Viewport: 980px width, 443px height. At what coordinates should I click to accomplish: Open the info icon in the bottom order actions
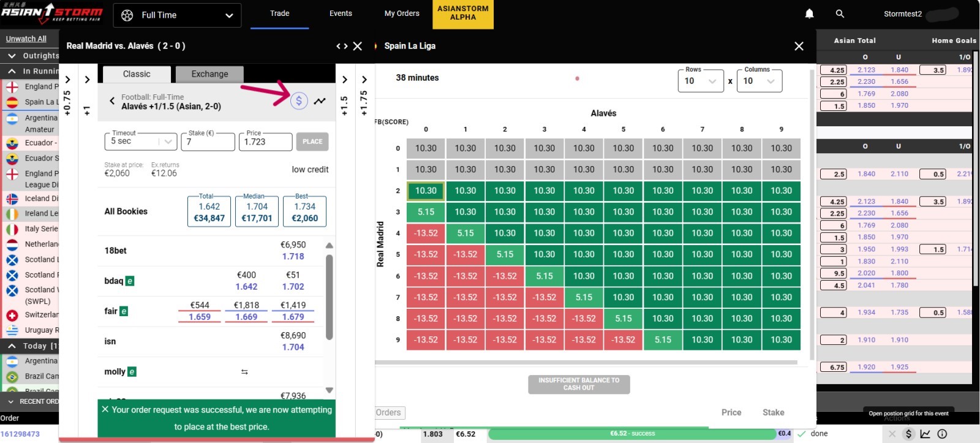tap(942, 434)
